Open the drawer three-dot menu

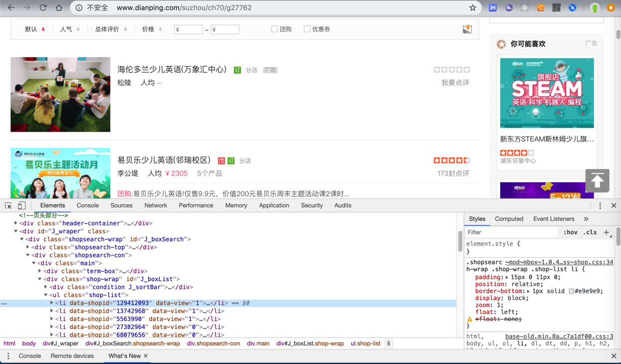point(8,356)
